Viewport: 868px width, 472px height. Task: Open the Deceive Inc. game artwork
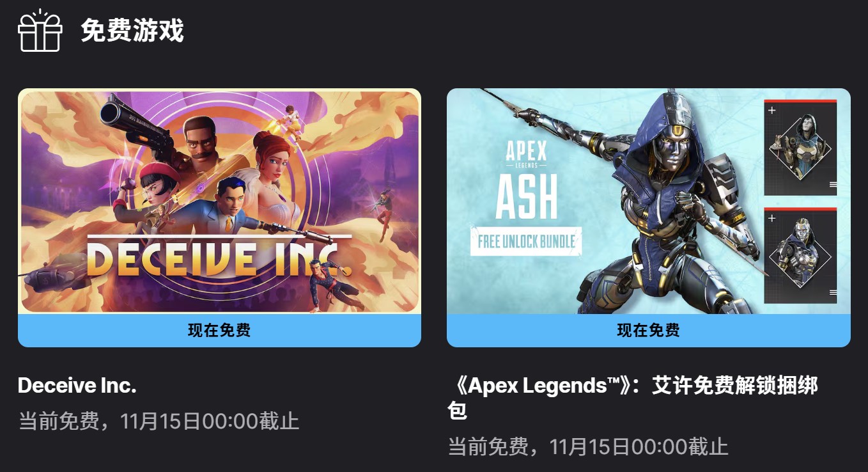219,201
